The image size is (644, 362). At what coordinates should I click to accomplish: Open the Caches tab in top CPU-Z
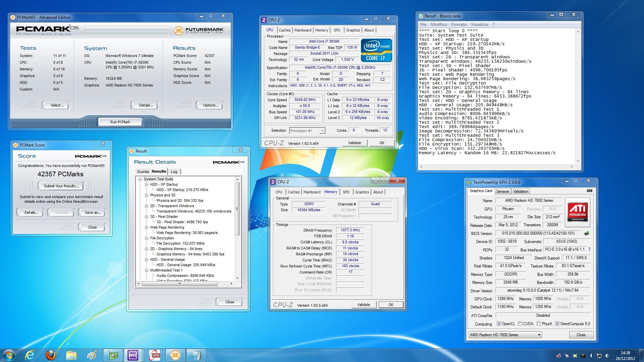pyautogui.click(x=284, y=30)
